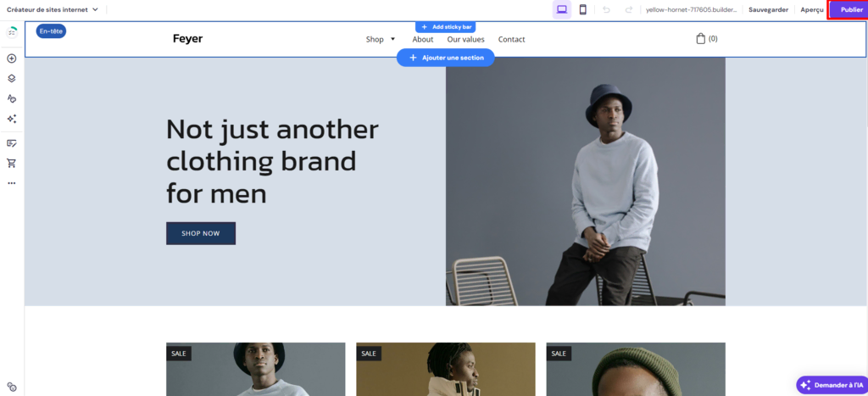This screenshot has width=868, height=396.
Task: Click the shopping bag icon in header
Action: click(700, 38)
